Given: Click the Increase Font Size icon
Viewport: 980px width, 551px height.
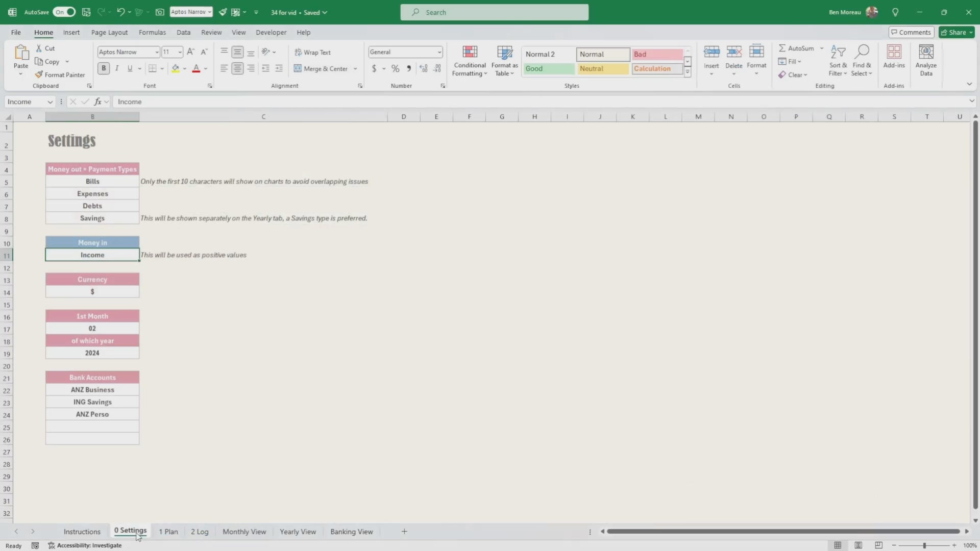Looking at the screenshot, I should [x=190, y=52].
